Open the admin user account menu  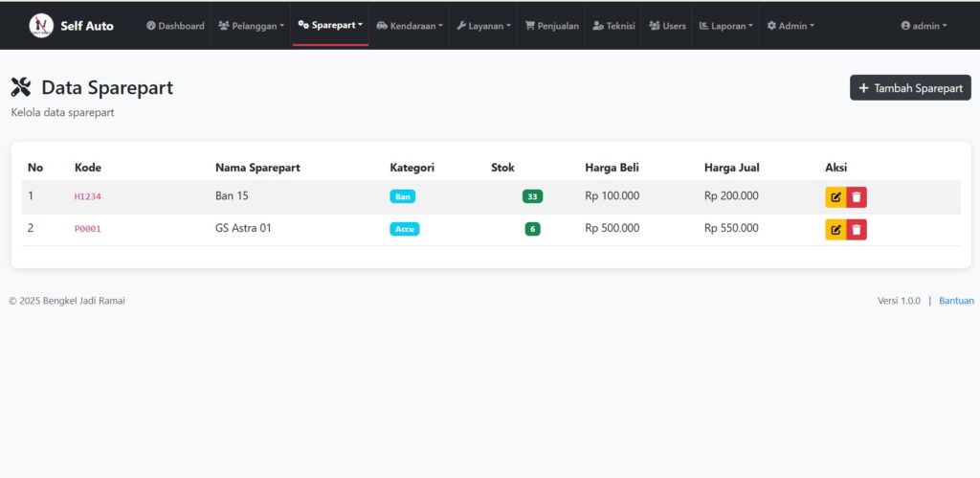pyautogui.click(x=924, y=26)
